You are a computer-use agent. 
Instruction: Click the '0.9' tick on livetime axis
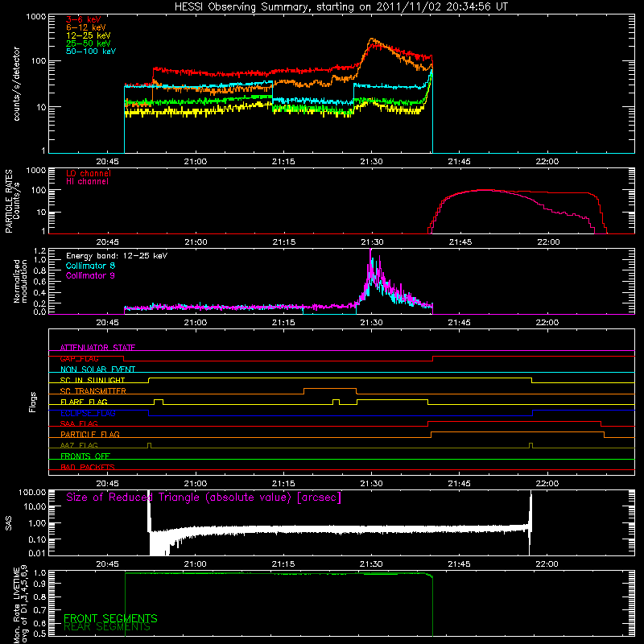click(40, 583)
